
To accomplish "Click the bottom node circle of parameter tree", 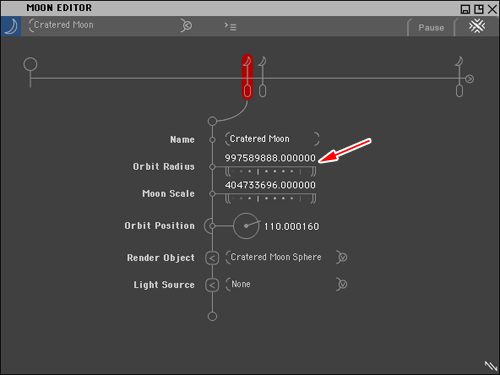I will [x=212, y=316].
